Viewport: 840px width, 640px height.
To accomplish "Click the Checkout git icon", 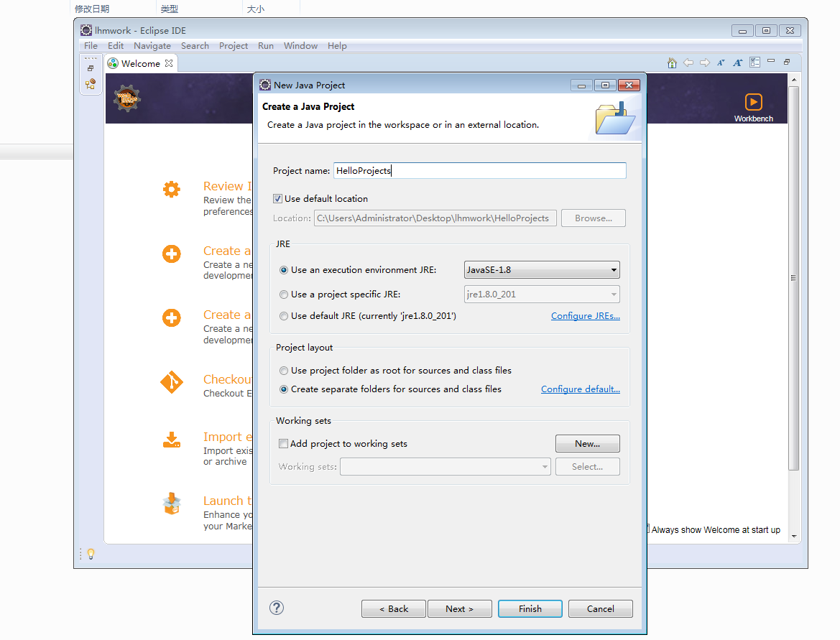I will [x=172, y=382].
